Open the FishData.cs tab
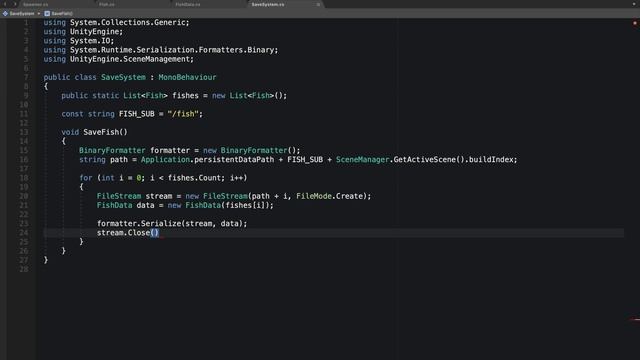The image size is (640, 360). pyautogui.click(x=188, y=4)
